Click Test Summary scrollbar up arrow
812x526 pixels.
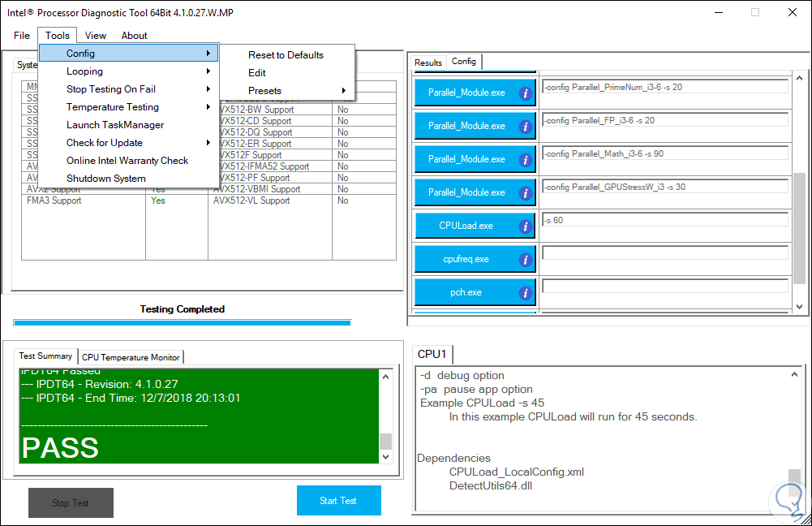coord(385,377)
